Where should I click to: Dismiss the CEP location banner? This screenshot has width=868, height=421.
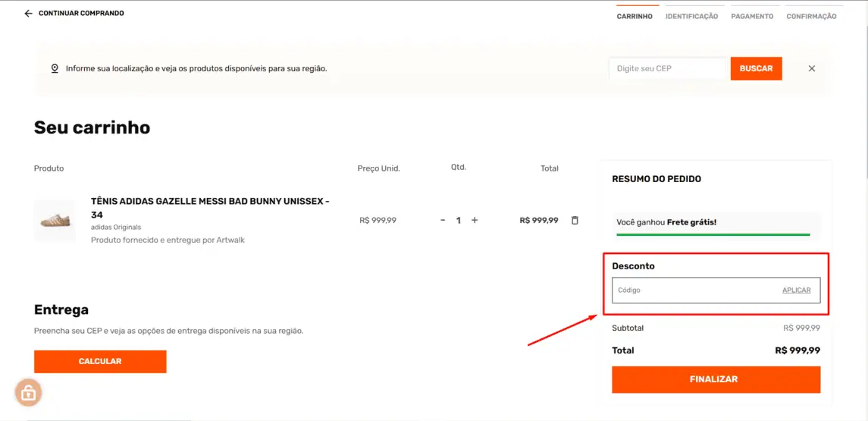point(812,69)
